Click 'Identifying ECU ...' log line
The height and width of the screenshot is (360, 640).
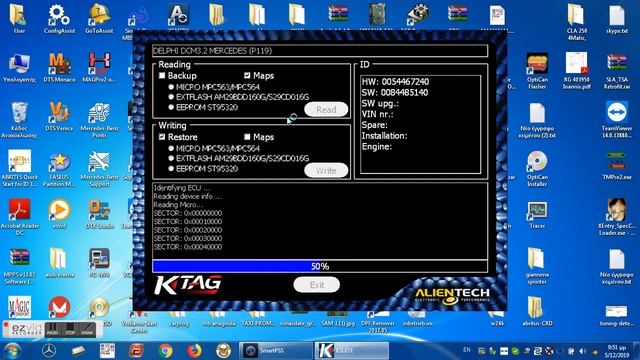click(182, 188)
